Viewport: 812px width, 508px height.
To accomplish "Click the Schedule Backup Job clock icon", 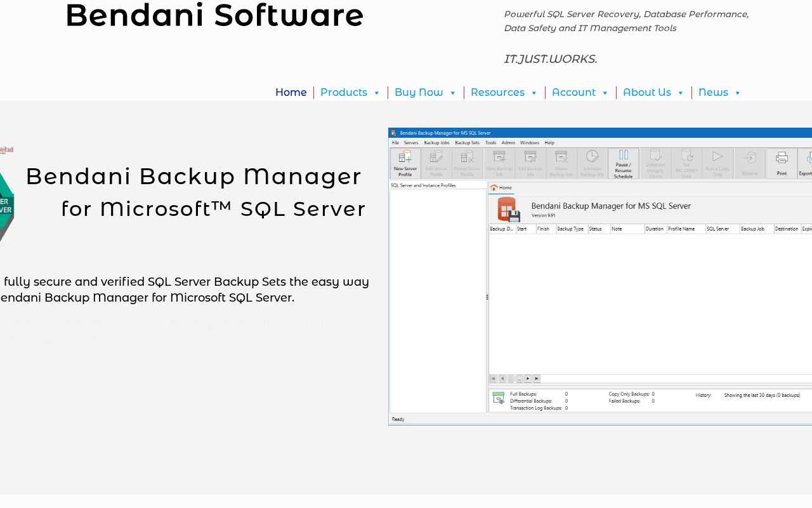I will (x=592, y=163).
